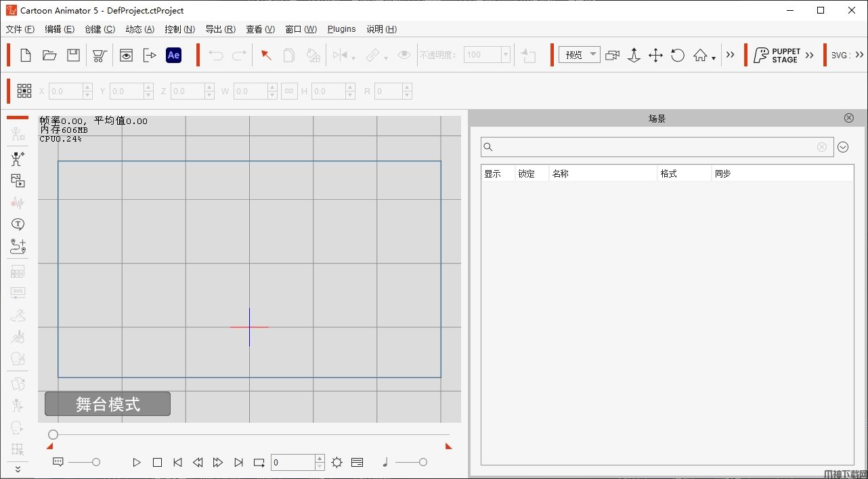868x479 pixels.
Task: Launch the After Effects (Ae) export icon
Action: point(173,56)
